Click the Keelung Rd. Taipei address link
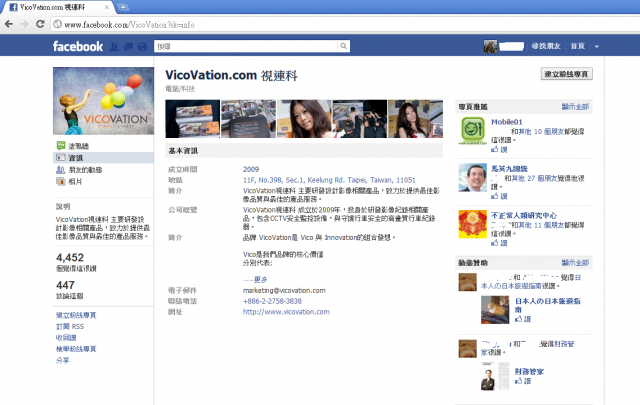Image resolution: width=640 pixels, height=405 pixels. pos(329,180)
